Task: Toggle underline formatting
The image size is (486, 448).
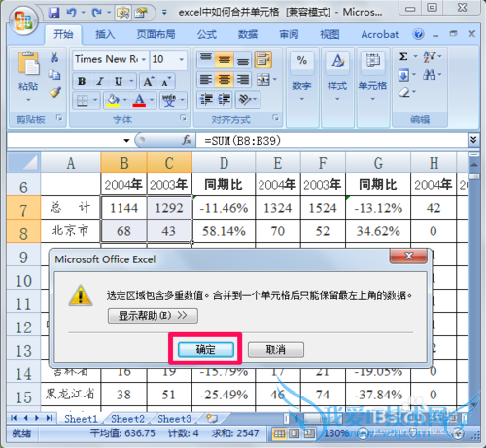Action: tap(119, 81)
